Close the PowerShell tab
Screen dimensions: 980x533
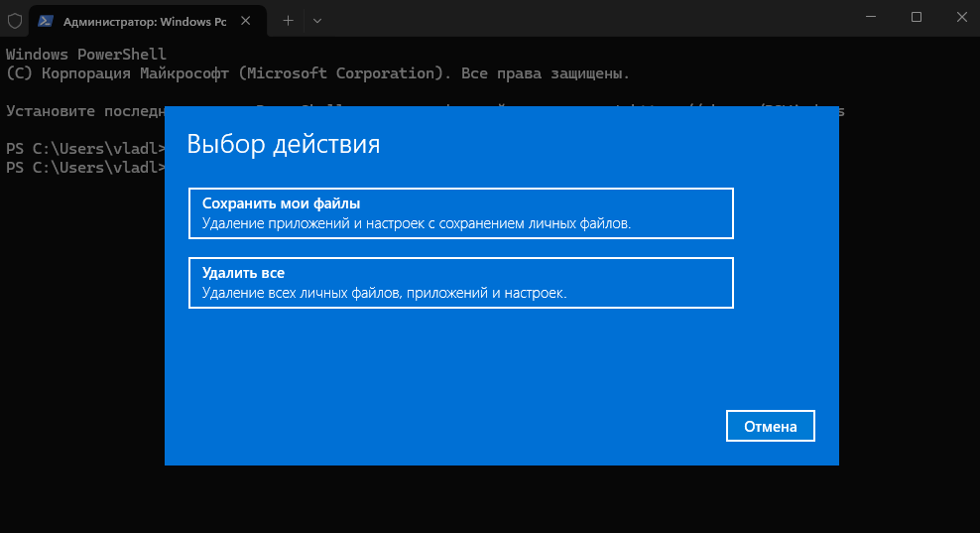[x=246, y=21]
